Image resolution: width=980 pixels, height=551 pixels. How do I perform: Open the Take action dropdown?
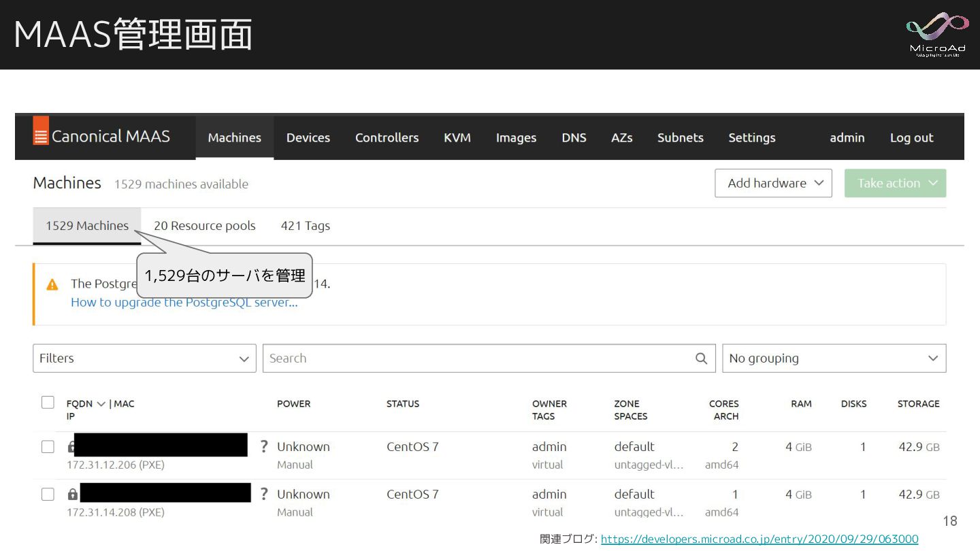pyautogui.click(x=896, y=183)
